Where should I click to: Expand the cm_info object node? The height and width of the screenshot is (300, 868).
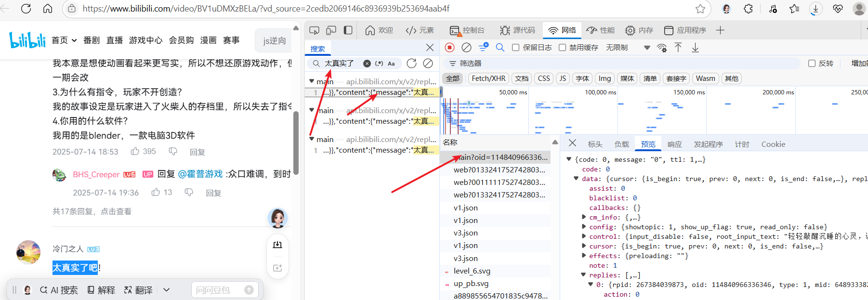coord(584,217)
